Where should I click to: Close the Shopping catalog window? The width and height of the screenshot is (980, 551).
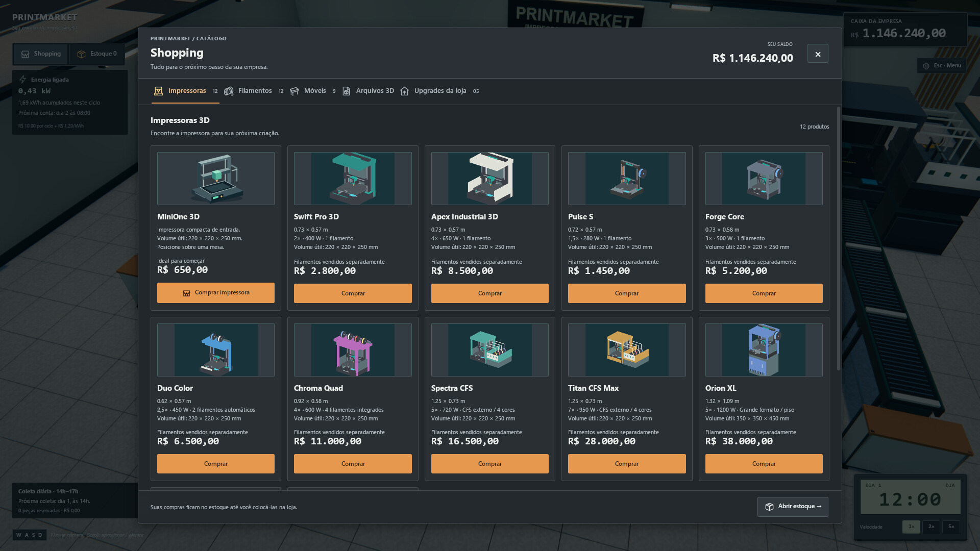pos(818,54)
